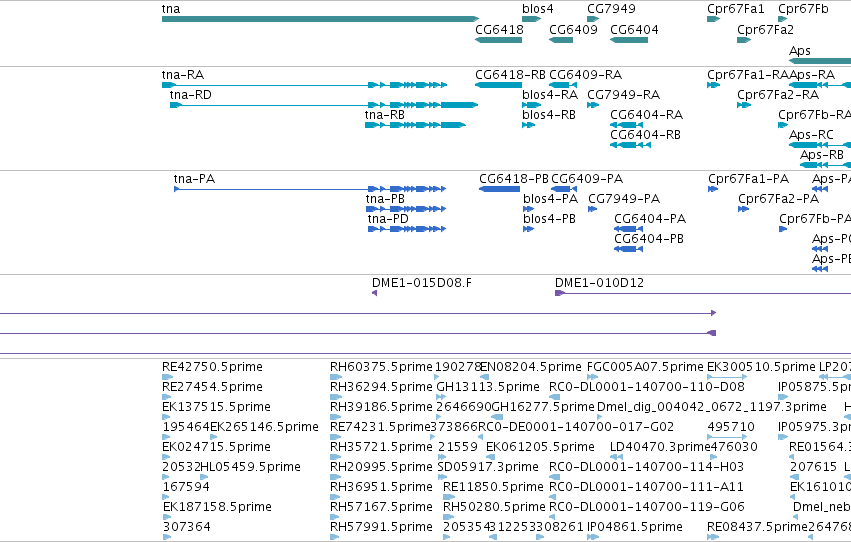The height and width of the screenshot is (542, 851).
Task: Select the GH13113.5prime EST label
Action: [488, 387]
